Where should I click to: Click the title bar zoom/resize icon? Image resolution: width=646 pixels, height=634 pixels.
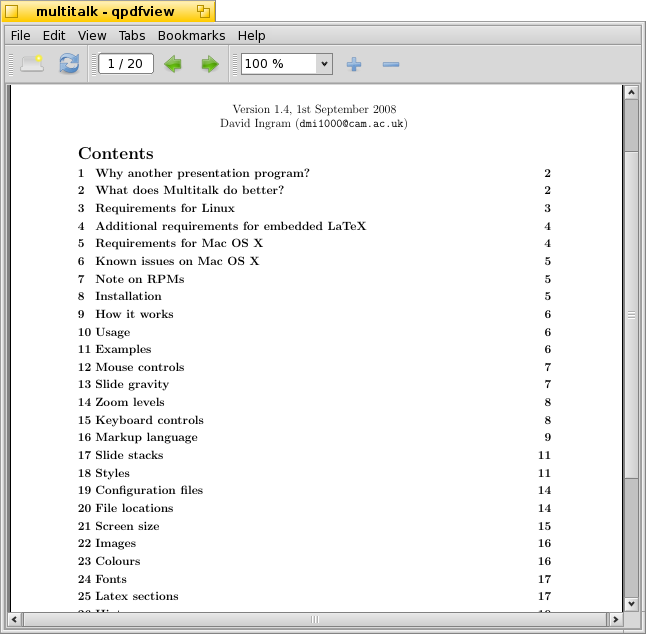(x=203, y=12)
